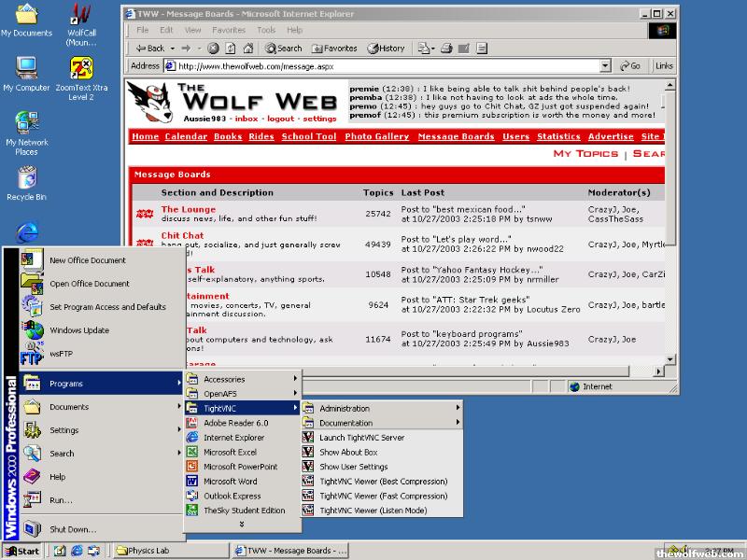Click the Photo Gallery navigation link
Screen dimensions: 747x560
pyautogui.click(x=376, y=136)
